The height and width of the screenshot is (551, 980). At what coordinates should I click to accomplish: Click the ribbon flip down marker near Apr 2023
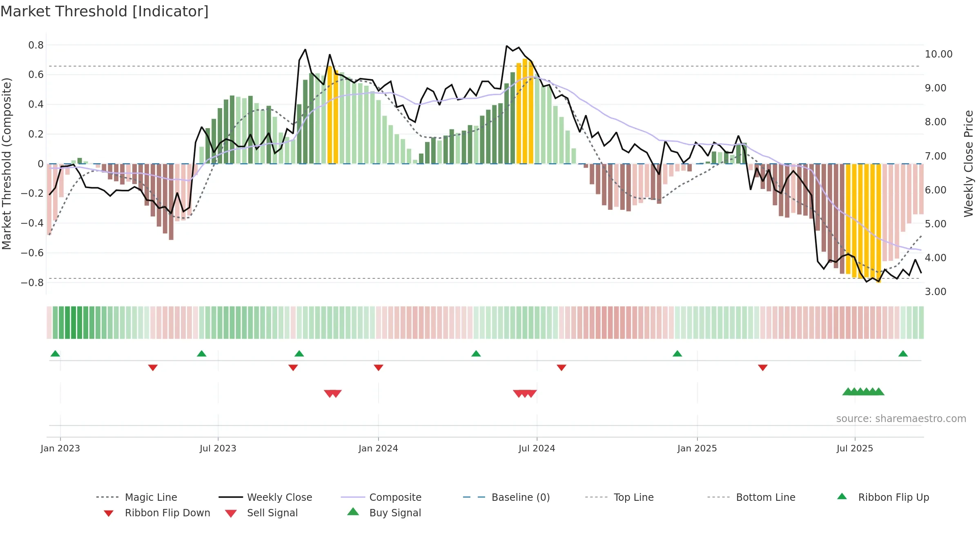[x=153, y=368]
